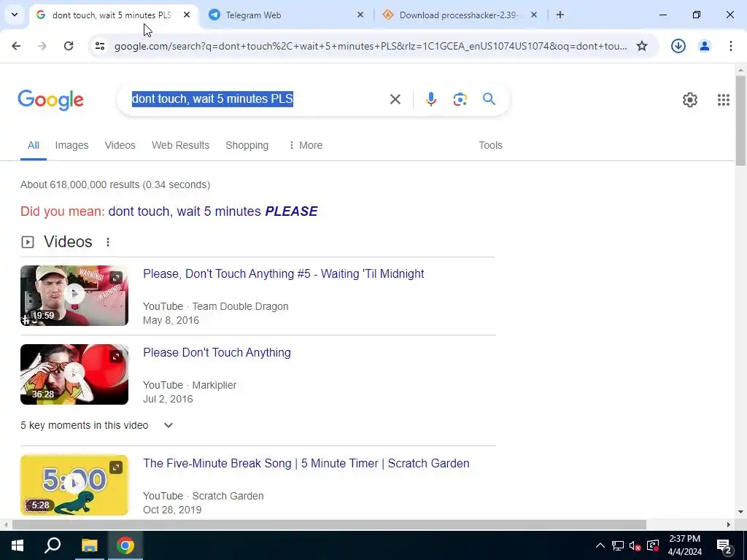
Task: Open a new tab with plus button
Action: [x=560, y=15]
